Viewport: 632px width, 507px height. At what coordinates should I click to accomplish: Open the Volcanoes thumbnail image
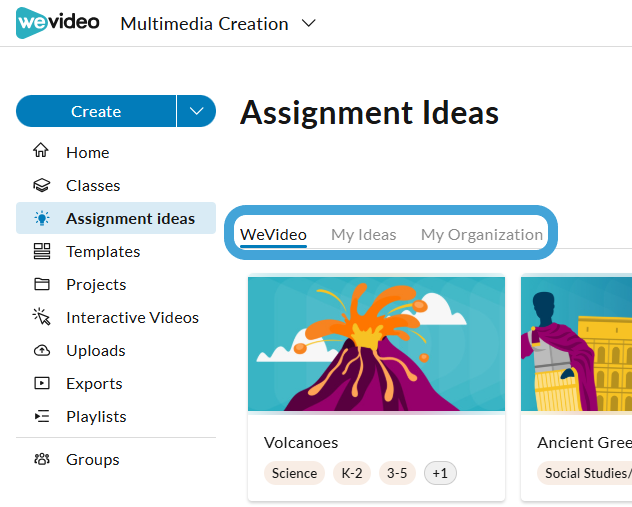pos(376,344)
